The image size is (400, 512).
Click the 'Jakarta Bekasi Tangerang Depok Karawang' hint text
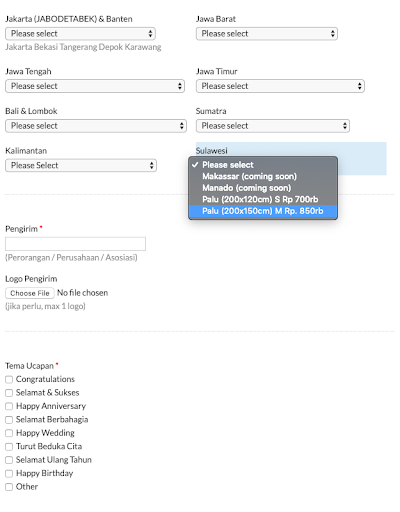(x=83, y=47)
